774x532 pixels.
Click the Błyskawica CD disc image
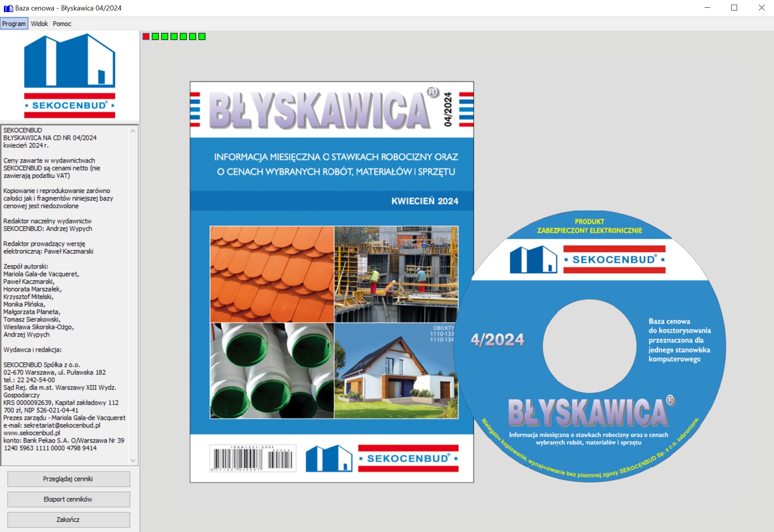click(590, 346)
